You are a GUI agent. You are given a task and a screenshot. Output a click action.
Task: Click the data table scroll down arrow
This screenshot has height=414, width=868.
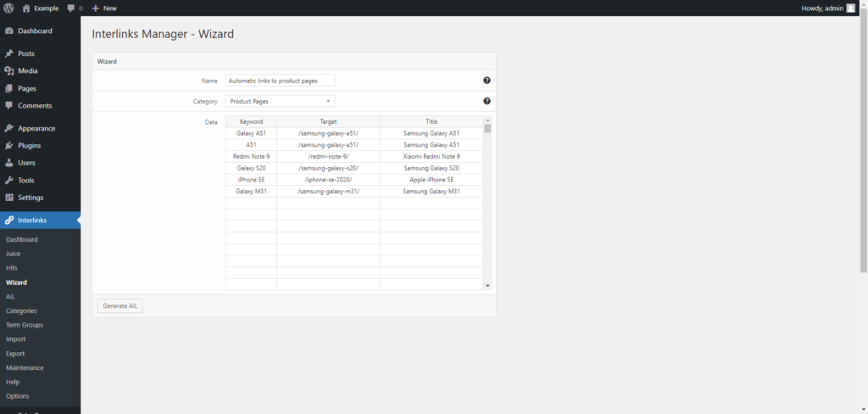point(487,285)
